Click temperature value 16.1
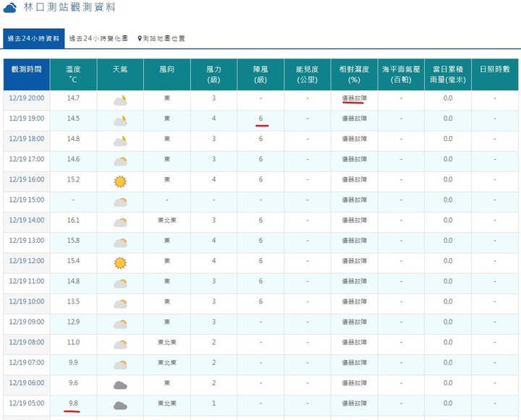This screenshot has height=420, width=521. 73,220
